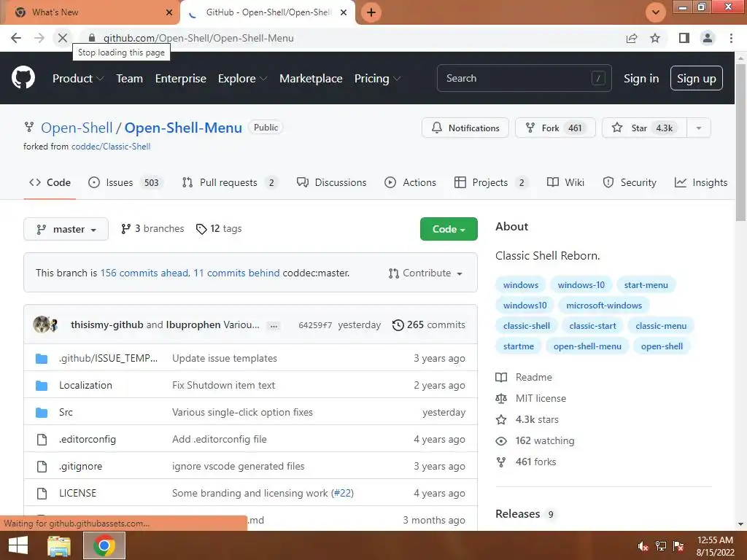747x560 pixels.
Task: Star the repository
Action: [x=644, y=128]
